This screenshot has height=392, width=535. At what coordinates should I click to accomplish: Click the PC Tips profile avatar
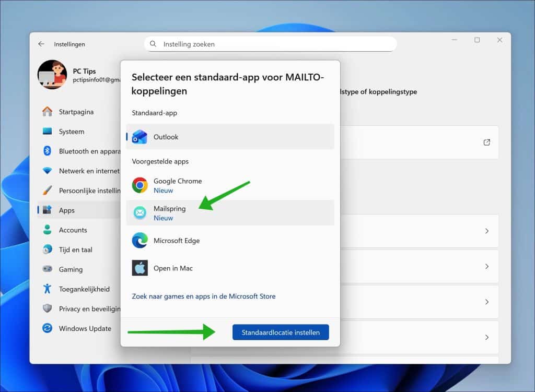52,75
